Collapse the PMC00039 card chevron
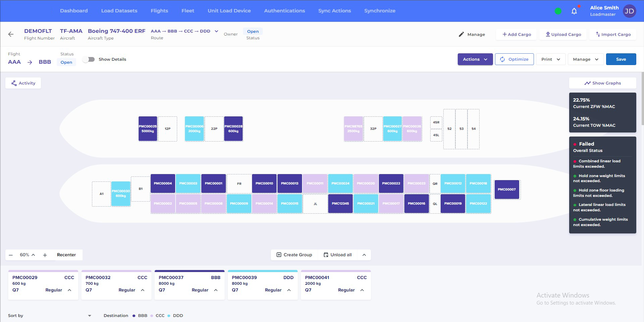The width and height of the screenshot is (644, 322). (x=289, y=290)
